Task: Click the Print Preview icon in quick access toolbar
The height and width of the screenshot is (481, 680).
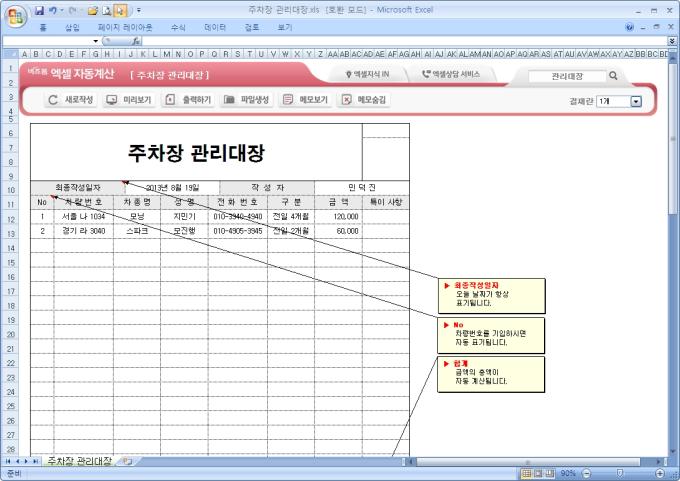Action: click(106, 10)
